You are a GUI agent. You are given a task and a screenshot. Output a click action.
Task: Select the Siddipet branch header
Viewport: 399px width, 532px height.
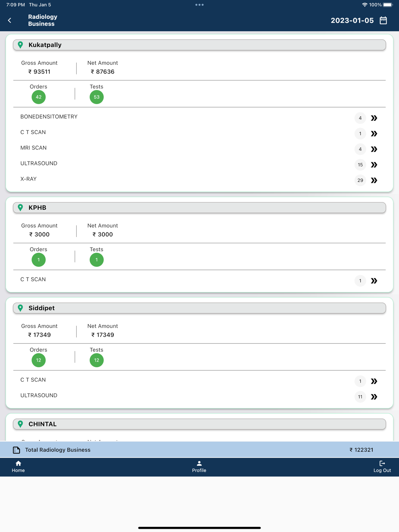point(199,308)
